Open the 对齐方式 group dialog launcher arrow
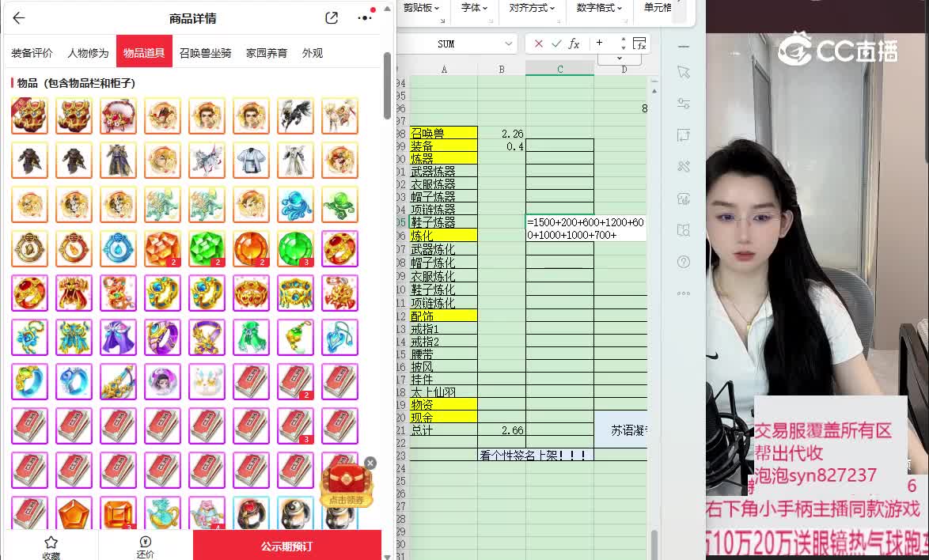Viewport: 929px width, 560px height. (558, 21)
